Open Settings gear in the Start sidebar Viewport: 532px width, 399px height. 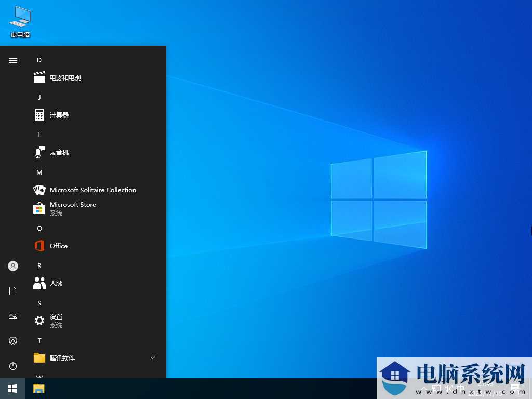pos(13,341)
